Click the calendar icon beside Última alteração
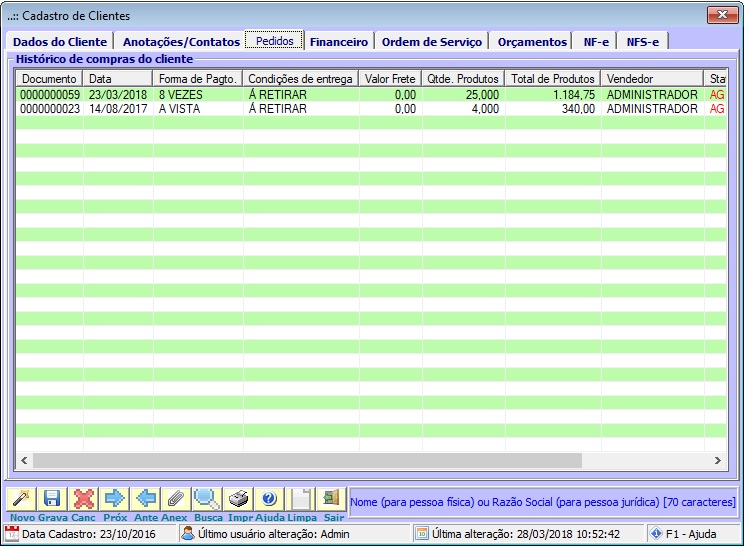 (x=421, y=534)
